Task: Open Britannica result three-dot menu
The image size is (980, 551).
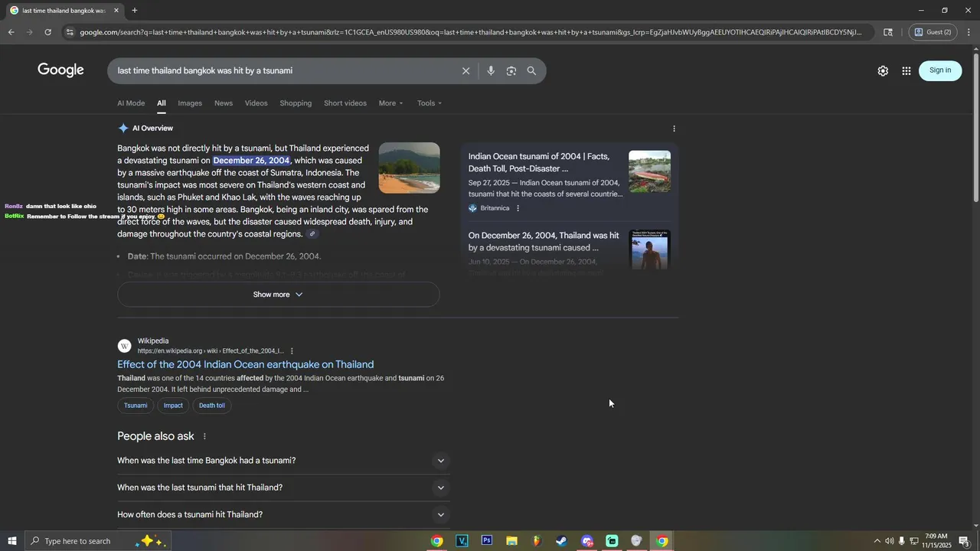Action: (518, 208)
